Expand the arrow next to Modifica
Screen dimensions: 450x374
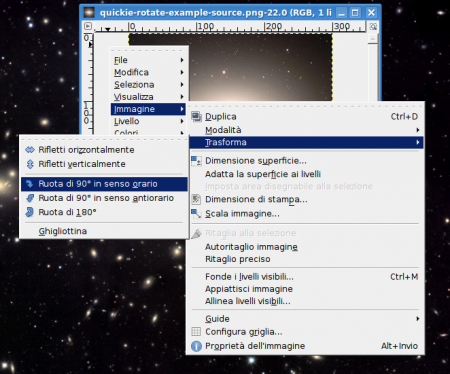pyautogui.click(x=182, y=72)
